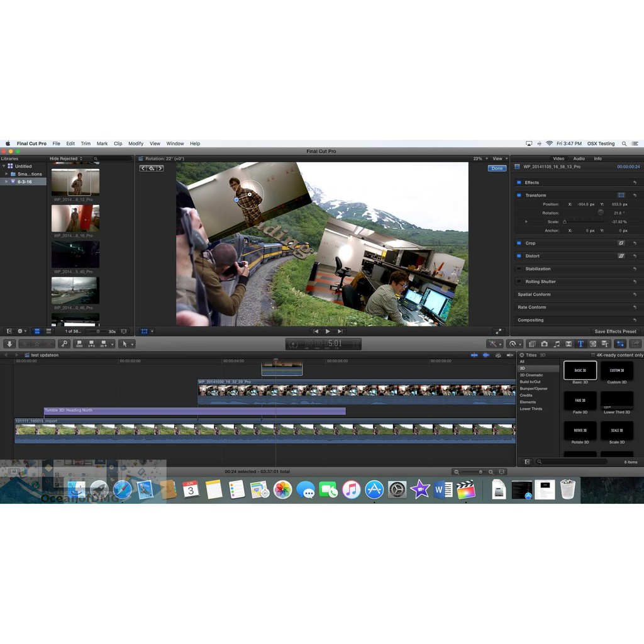Adjust the browser clip duration 30s slider

[x=97, y=331]
